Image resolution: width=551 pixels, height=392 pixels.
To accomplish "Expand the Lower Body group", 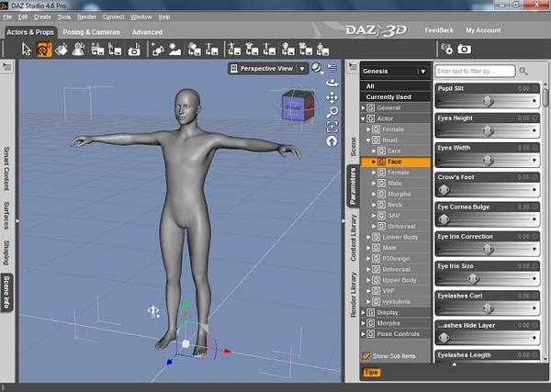I will click(x=368, y=237).
